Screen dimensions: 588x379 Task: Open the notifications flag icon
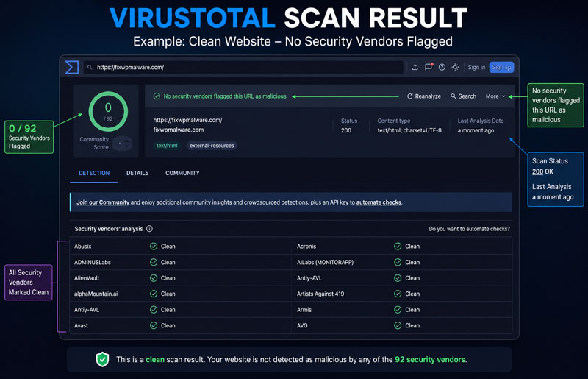(x=429, y=67)
